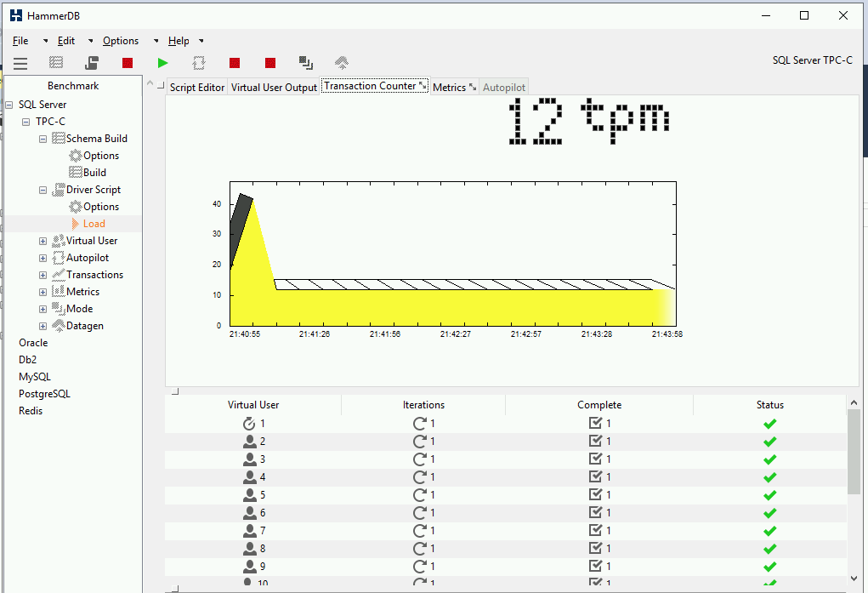Viewport: 868px width, 593px height.
Task: Click monitor virtual user 1 icon
Action: pyautogui.click(x=249, y=424)
